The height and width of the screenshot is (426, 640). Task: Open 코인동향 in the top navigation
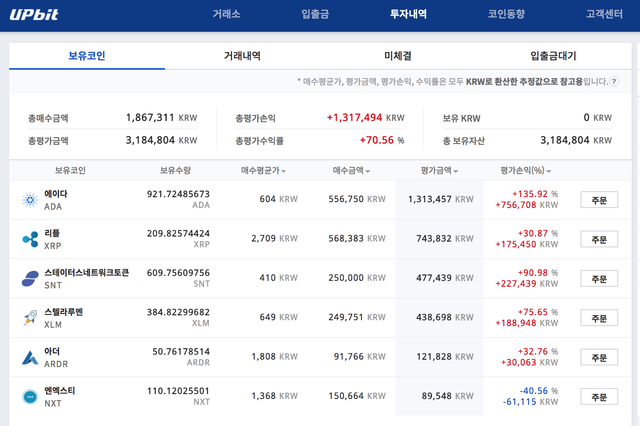tap(506, 14)
